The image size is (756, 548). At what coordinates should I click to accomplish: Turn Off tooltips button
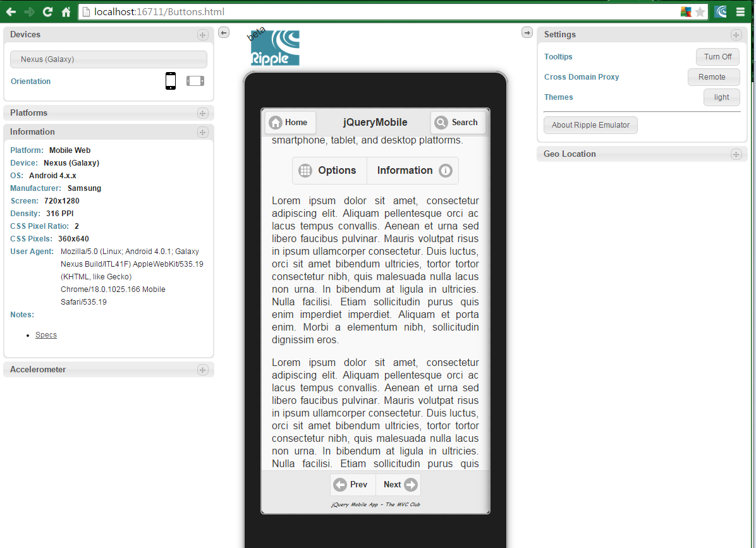tap(717, 57)
